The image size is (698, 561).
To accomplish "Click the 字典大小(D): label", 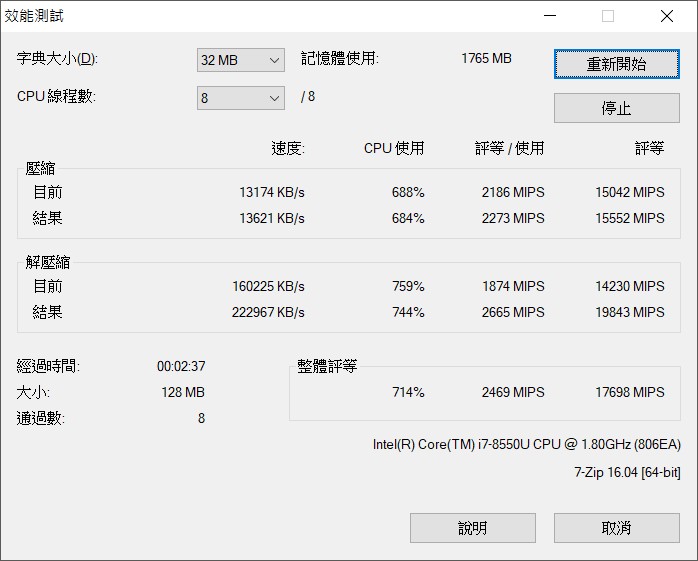I will point(57,59).
